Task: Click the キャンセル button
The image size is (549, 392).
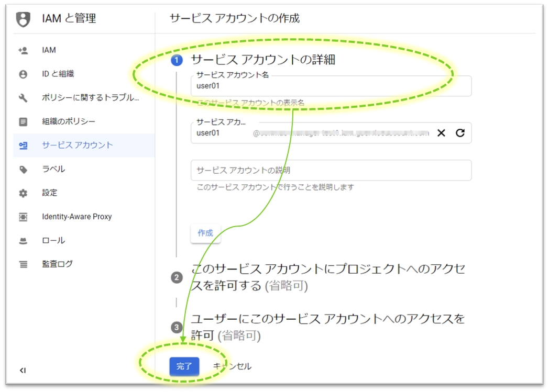Action: 233,366
